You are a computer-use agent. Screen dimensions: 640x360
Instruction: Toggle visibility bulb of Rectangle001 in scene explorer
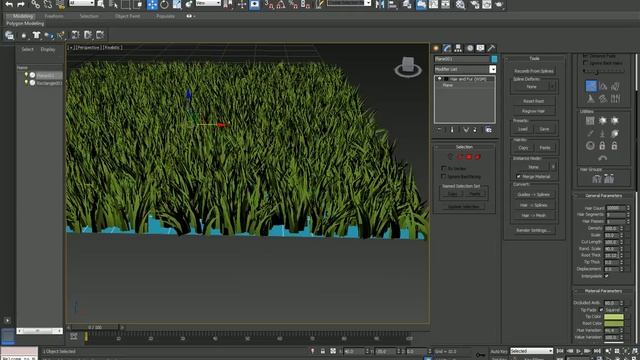[27, 82]
